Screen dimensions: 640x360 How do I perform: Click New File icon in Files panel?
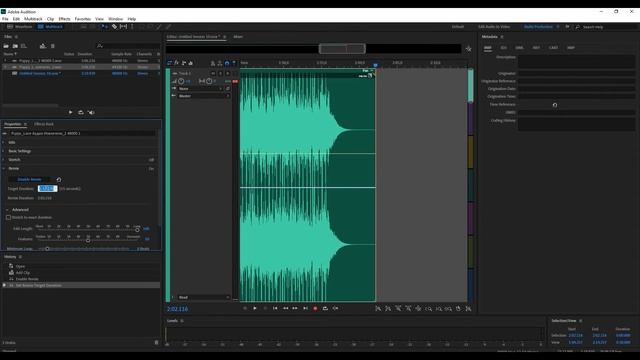(24, 46)
